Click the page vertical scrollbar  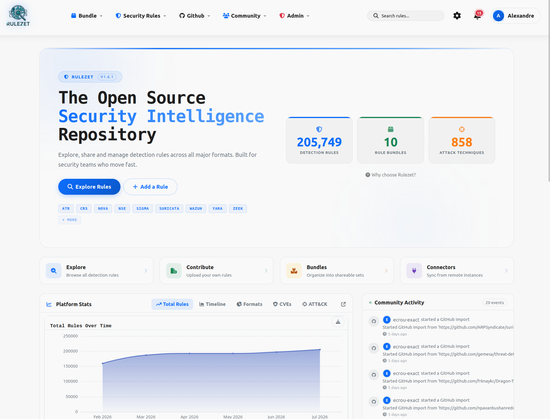coord(548,90)
